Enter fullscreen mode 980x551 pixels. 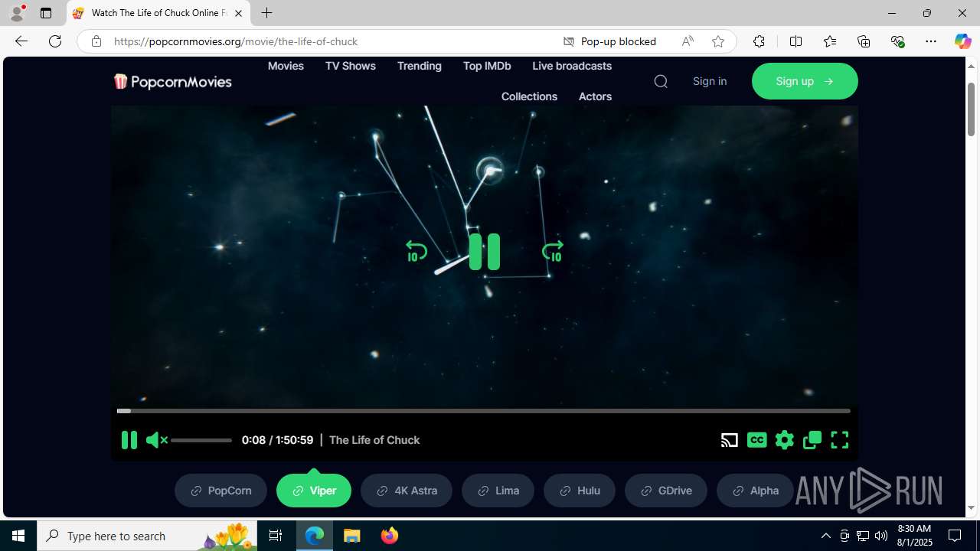(840, 440)
